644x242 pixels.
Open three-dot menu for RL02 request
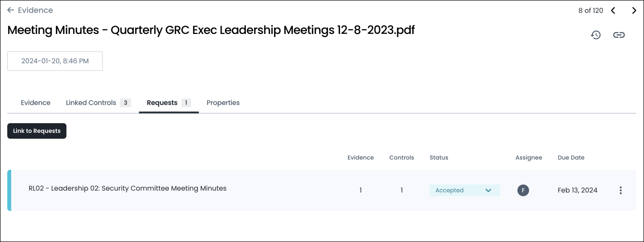(x=621, y=191)
